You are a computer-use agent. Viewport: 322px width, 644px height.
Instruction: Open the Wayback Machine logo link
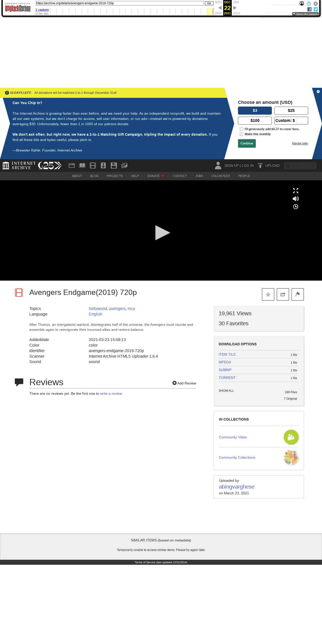[x=18, y=8]
